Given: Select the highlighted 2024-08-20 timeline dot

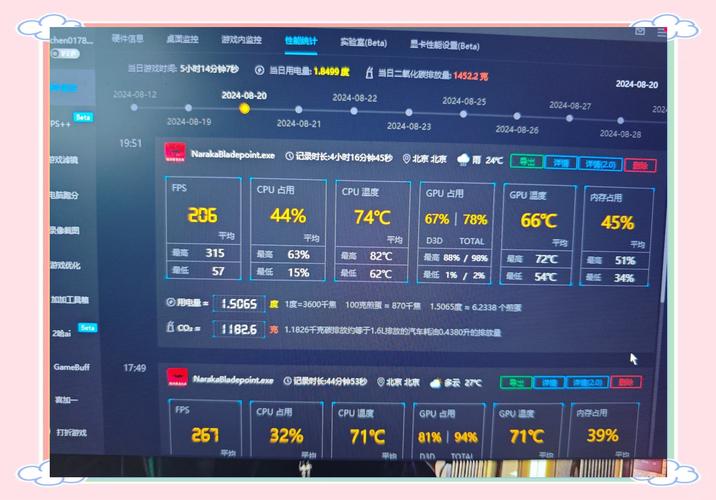Looking at the screenshot, I should (x=244, y=108).
